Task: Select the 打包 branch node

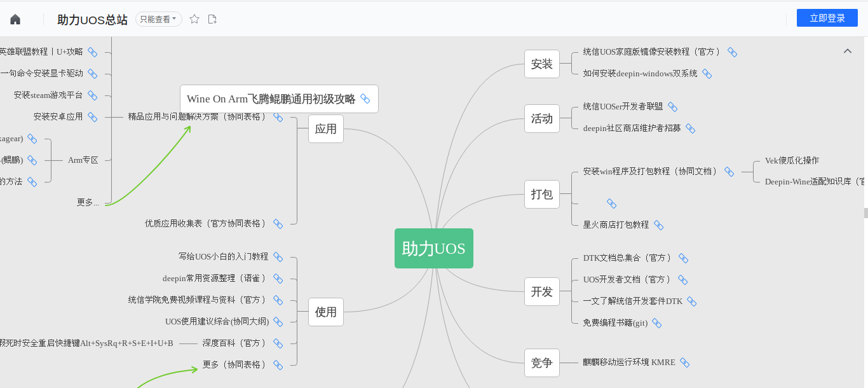Action: [542, 194]
